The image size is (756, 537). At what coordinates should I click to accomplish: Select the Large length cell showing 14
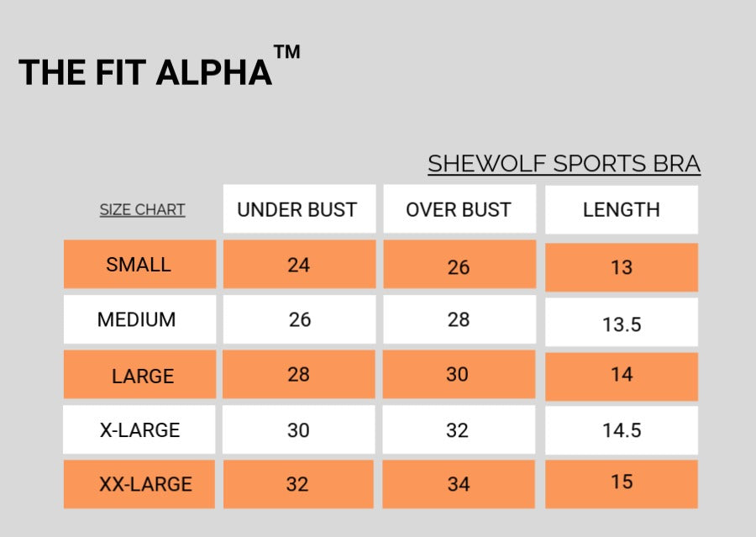(x=622, y=375)
